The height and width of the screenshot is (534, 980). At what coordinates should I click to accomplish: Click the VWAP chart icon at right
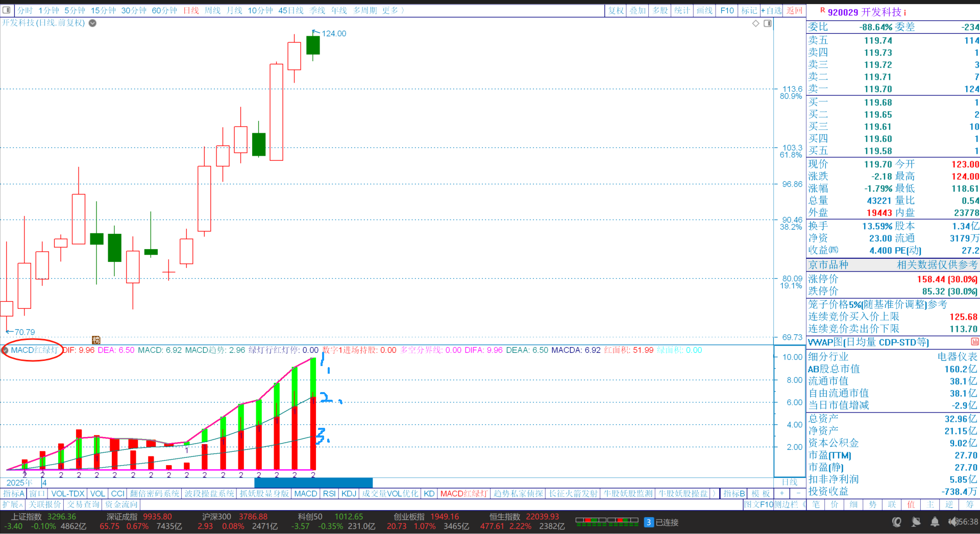(974, 342)
